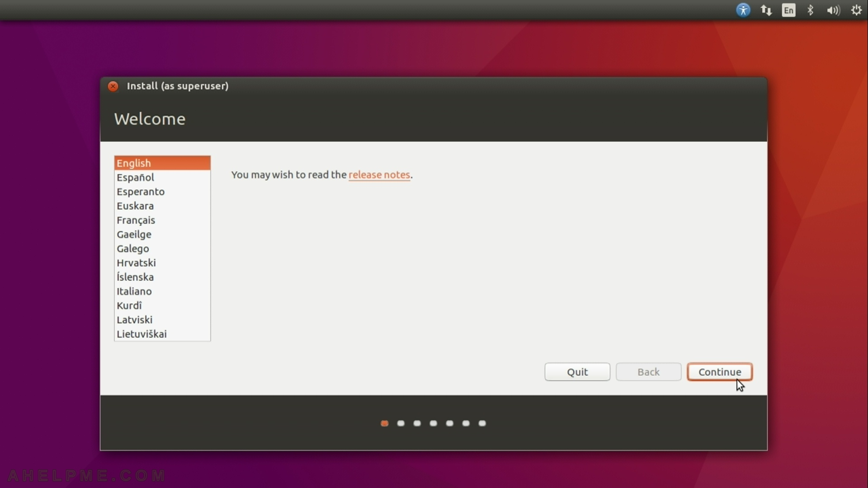Click the fourth step indicator dot
The width and height of the screenshot is (868, 488).
[x=434, y=423]
